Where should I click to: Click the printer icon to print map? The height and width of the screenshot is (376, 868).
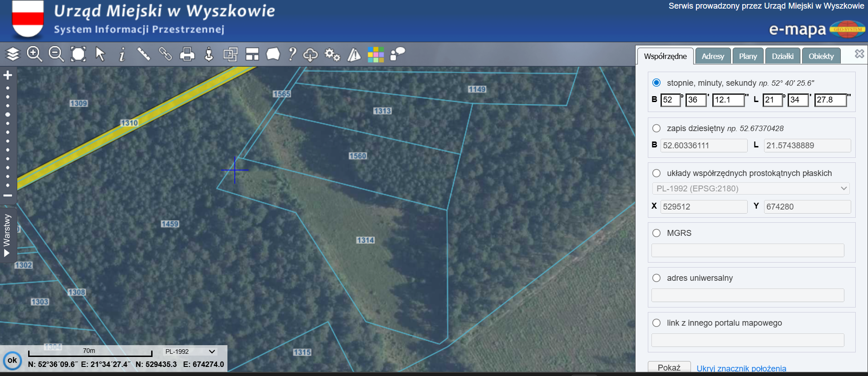coord(187,54)
